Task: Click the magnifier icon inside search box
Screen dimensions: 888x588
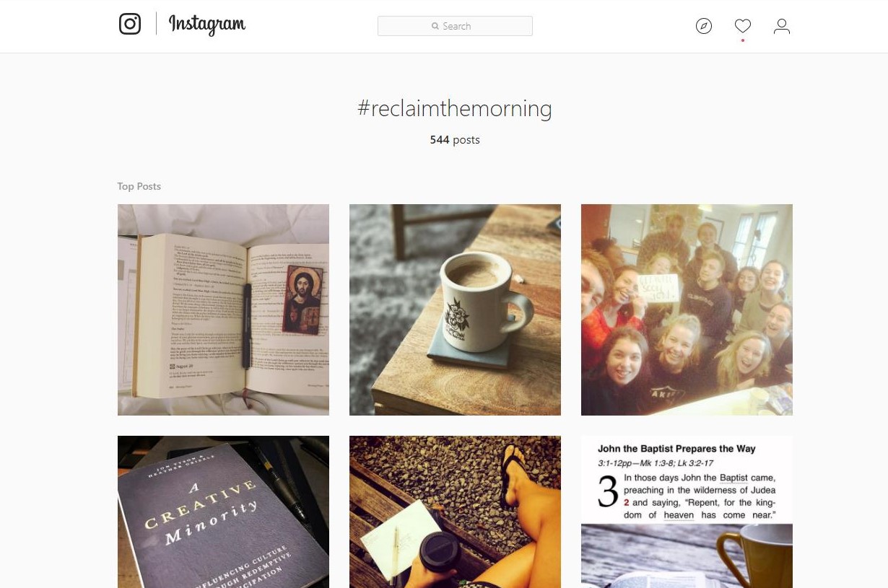Action: pos(435,26)
